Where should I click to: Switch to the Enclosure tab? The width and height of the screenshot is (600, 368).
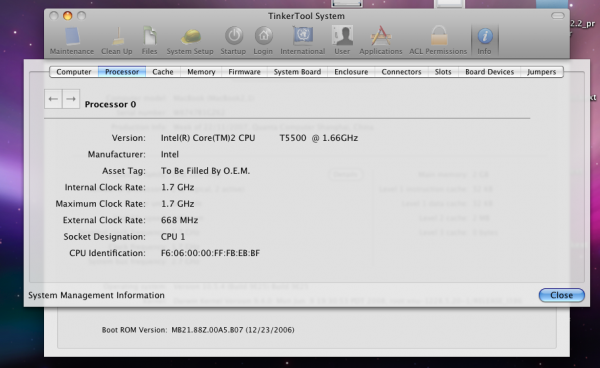[x=351, y=72]
